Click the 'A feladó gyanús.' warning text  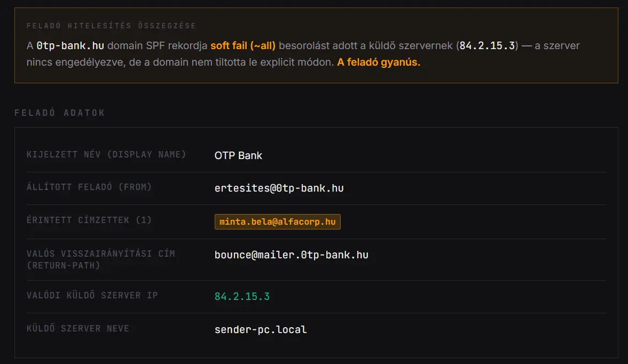coord(379,62)
